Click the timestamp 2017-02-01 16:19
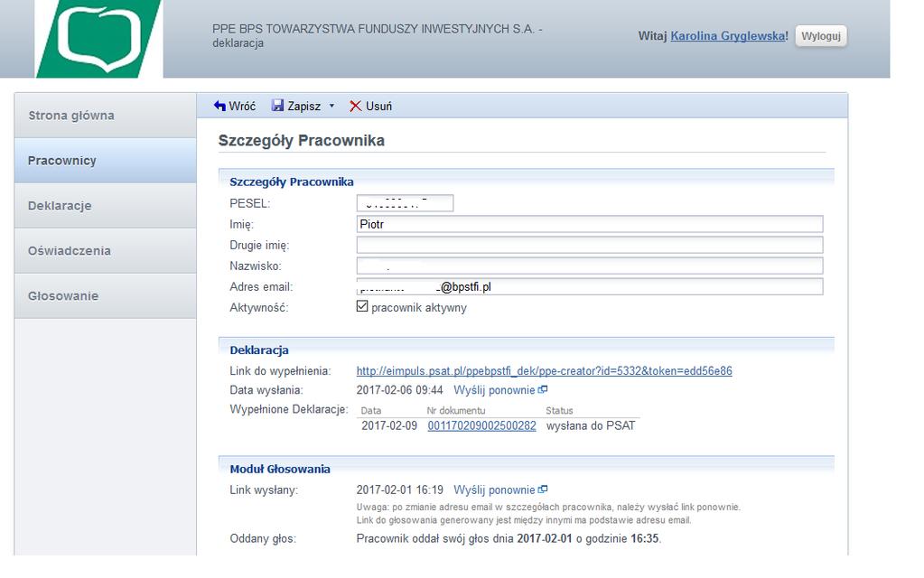Viewport: 924px width, 578px height. tap(399, 489)
